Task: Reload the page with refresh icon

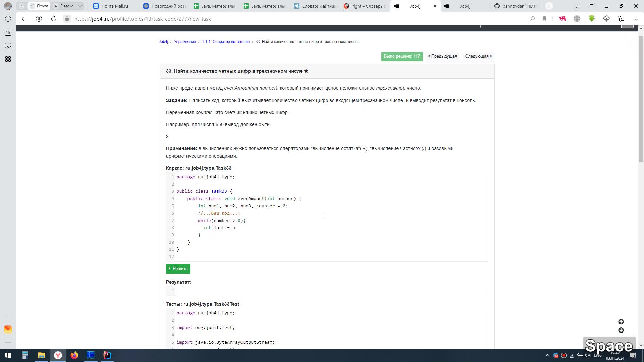Action: coord(54,19)
